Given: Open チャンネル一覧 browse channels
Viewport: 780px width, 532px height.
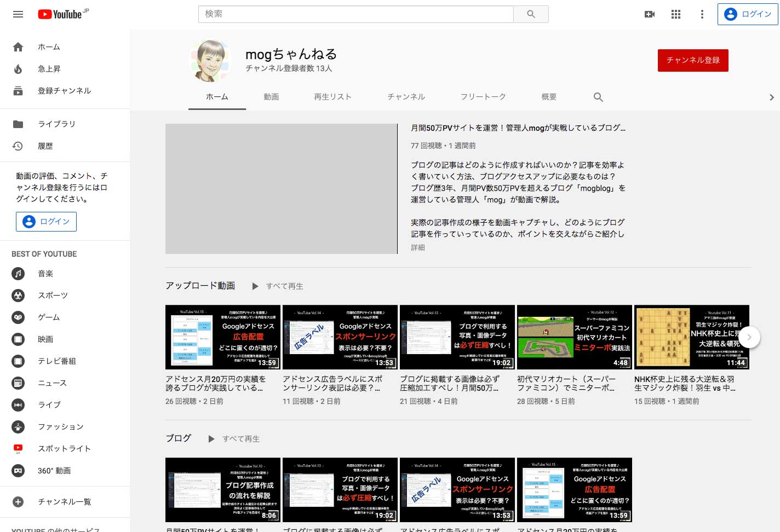Looking at the screenshot, I should coord(65,502).
